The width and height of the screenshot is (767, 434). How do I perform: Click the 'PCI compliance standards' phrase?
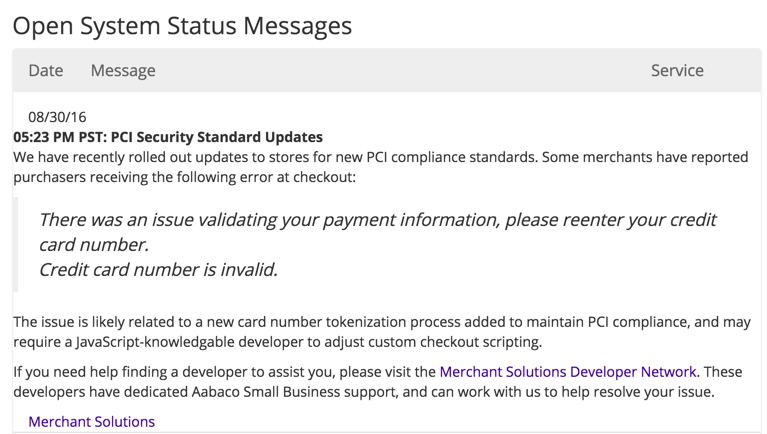tap(451, 157)
